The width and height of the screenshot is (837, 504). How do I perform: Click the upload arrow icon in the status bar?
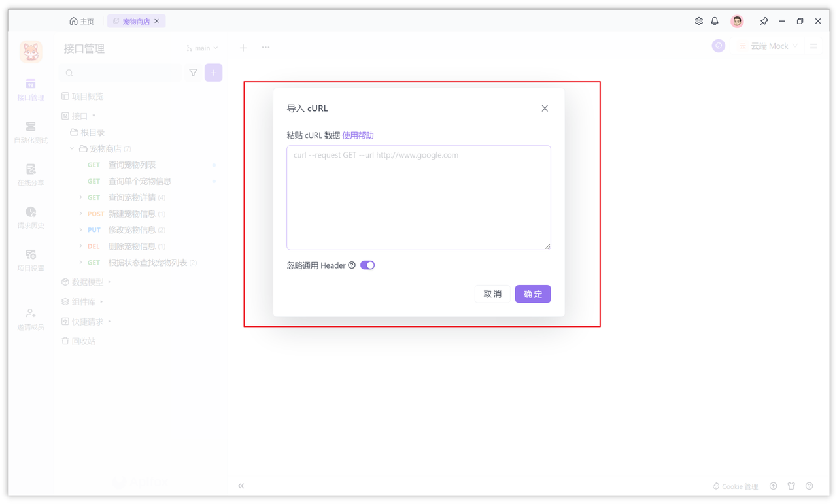(x=774, y=486)
